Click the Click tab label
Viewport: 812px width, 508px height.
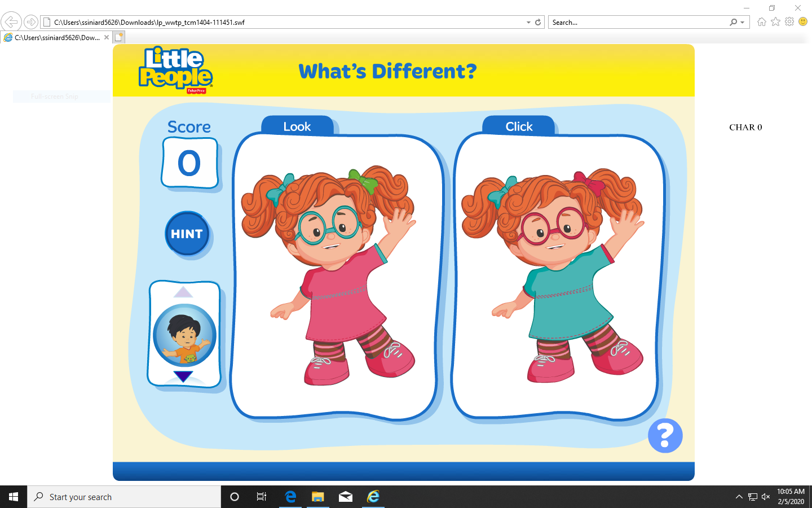(519, 126)
